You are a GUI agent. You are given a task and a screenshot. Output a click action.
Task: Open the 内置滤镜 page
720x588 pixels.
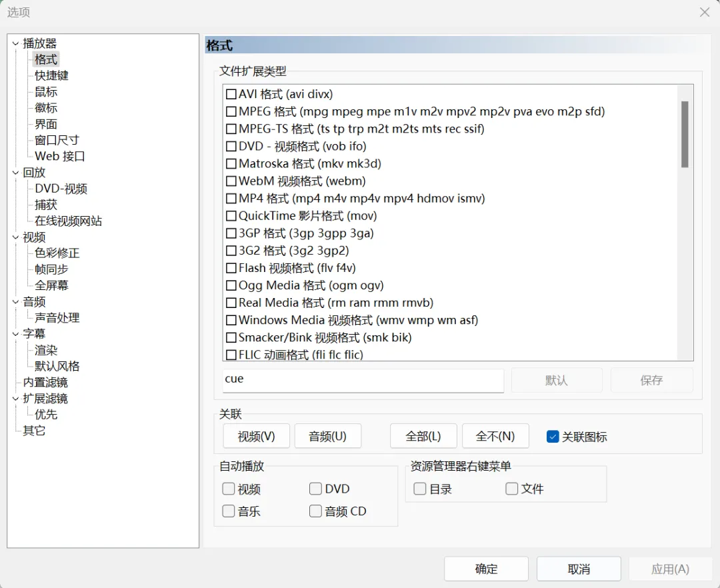(x=45, y=383)
